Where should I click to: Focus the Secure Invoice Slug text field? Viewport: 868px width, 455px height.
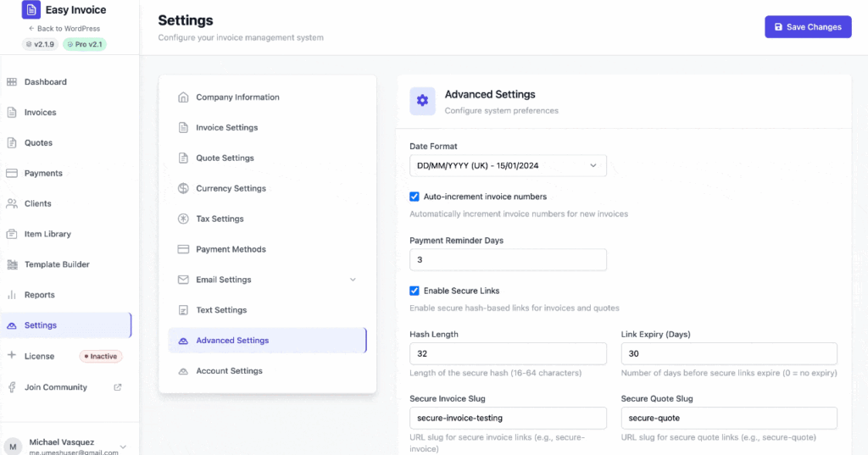pos(508,418)
